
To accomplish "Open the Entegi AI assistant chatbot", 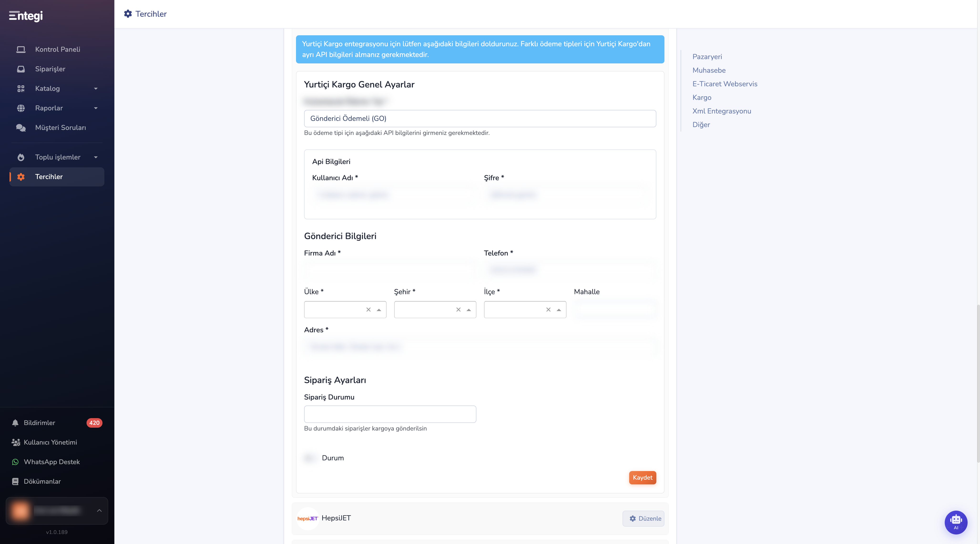I will pyautogui.click(x=956, y=522).
